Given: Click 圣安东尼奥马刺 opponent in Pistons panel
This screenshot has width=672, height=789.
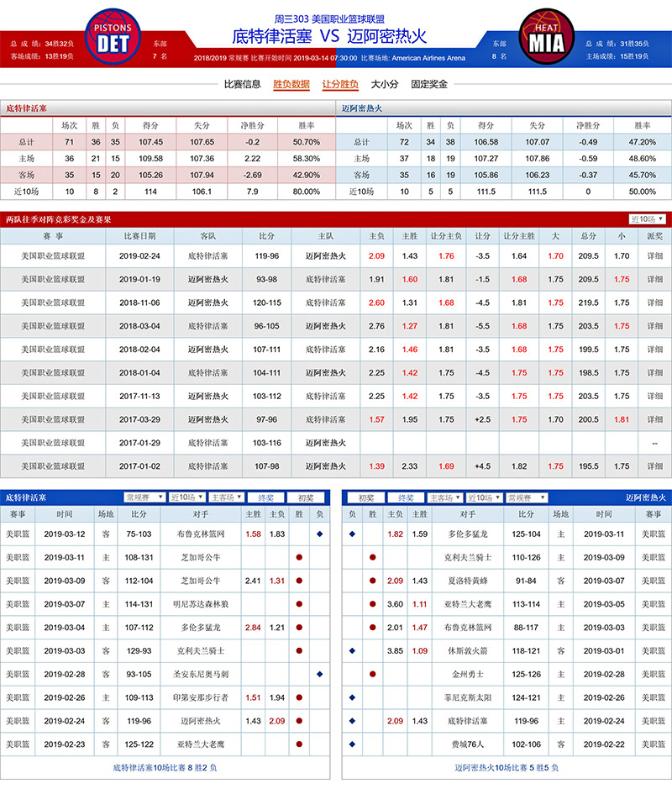Looking at the screenshot, I should [x=201, y=674].
